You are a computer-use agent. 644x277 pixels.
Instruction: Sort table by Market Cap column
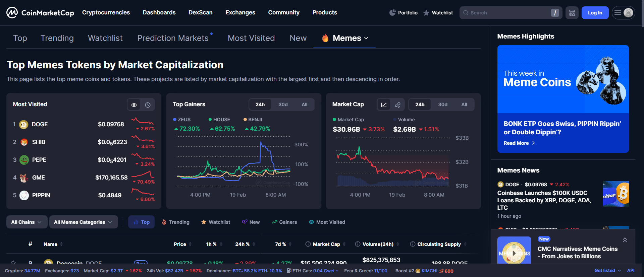click(329, 244)
